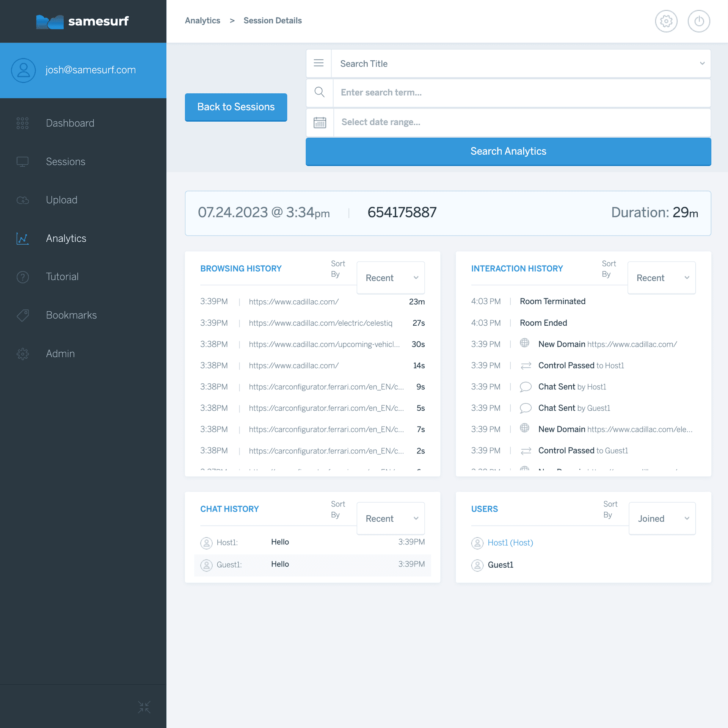
Task: Click the calendar icon for date range
Action: click(320, 122)
